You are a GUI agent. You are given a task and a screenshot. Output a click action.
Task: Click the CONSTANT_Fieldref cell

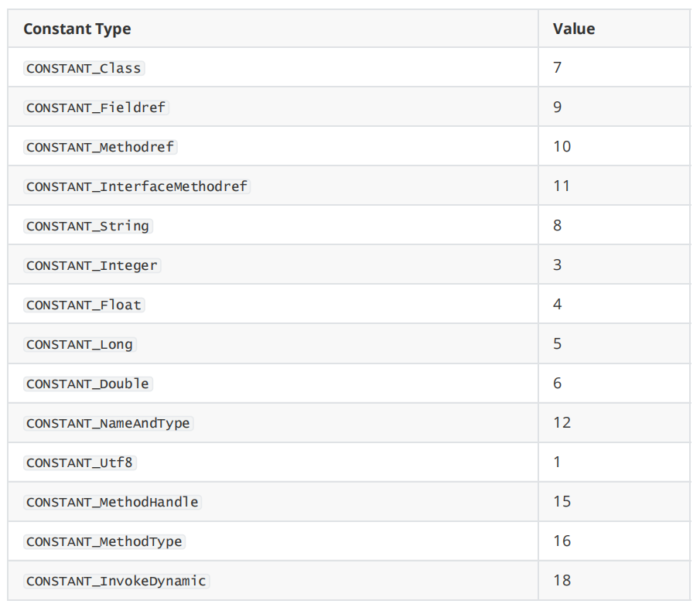[96, 107]
